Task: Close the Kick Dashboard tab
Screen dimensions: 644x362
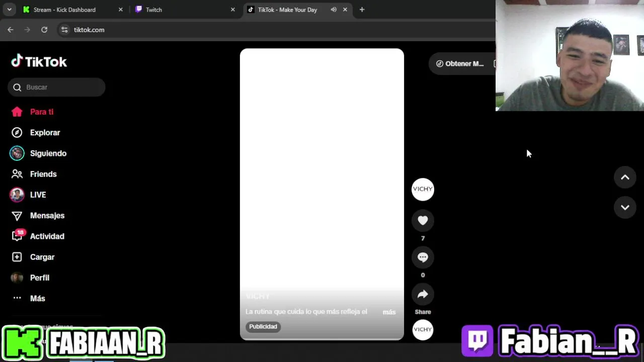Action: [120, 10]
